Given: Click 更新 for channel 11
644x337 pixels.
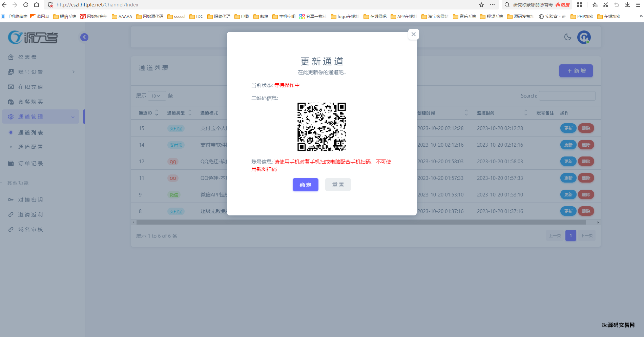Looking at the screenshot, I should click(568, 178).
